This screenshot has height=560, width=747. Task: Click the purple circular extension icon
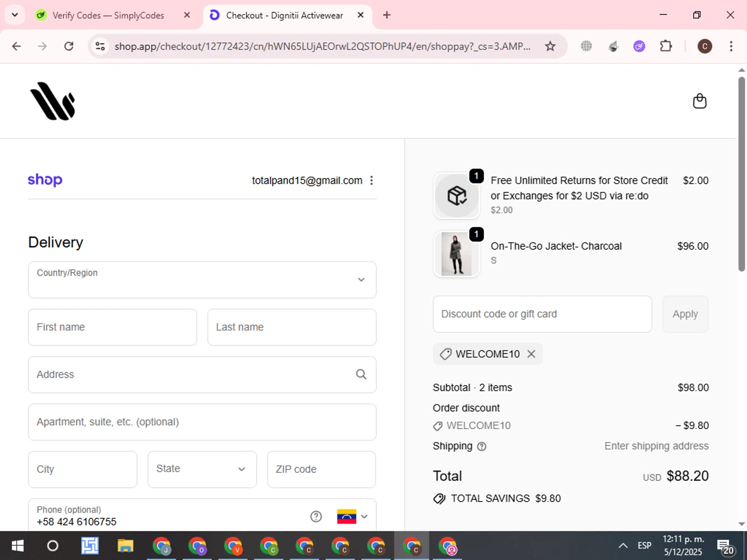point(639,46)
